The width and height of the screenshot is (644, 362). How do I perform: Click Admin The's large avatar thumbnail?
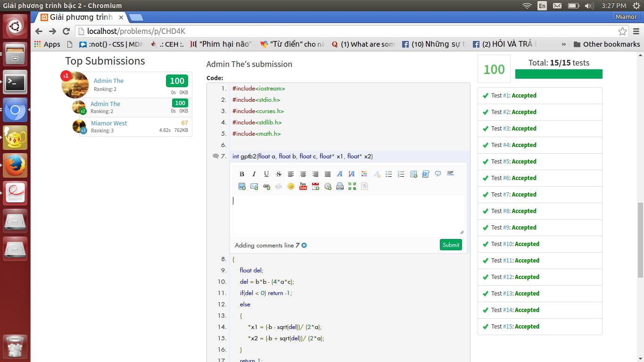[75, 85]
